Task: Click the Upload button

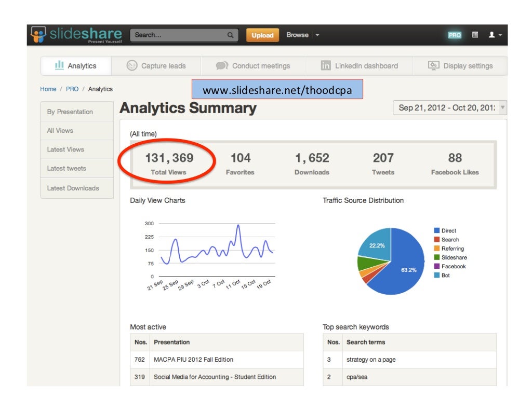Action: [x=262, y=35]
